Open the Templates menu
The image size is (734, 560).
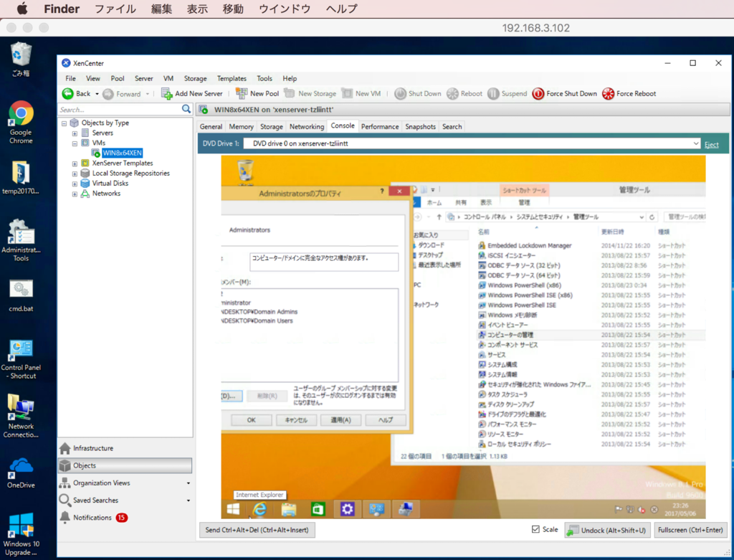[232, 79]
